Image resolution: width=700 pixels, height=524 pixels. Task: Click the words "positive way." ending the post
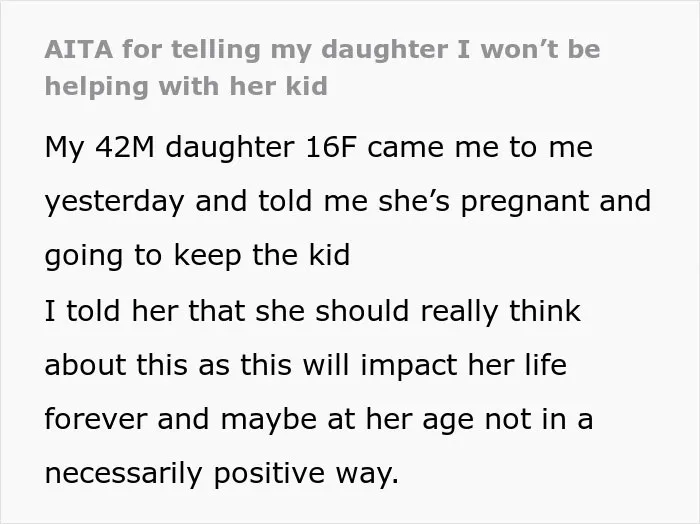(x=306, y=474)
